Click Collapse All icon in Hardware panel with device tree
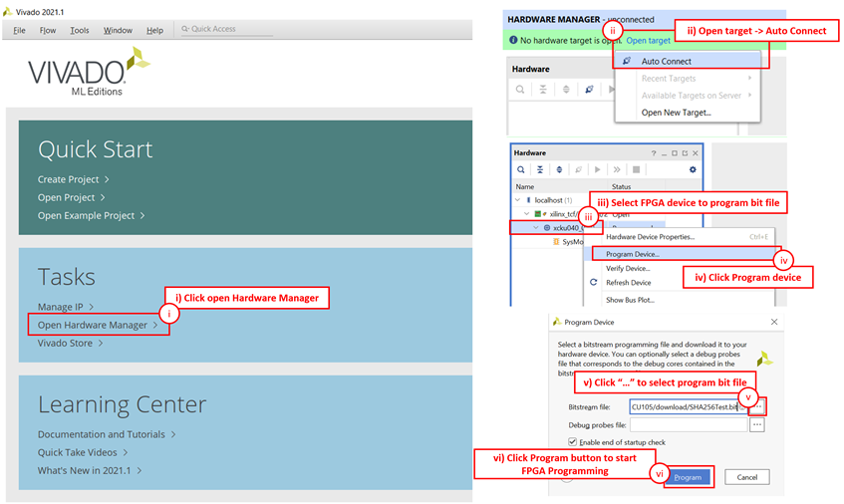This screenshot has height=504, width=844. pyautogui.click(x=540, y=169)
